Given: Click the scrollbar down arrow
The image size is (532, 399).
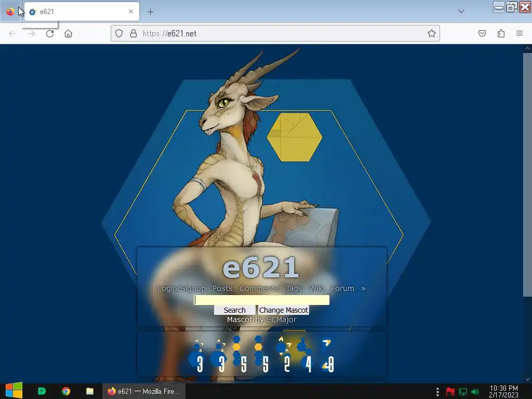Looking at the screenshot, I should click(x=527, y=379).
